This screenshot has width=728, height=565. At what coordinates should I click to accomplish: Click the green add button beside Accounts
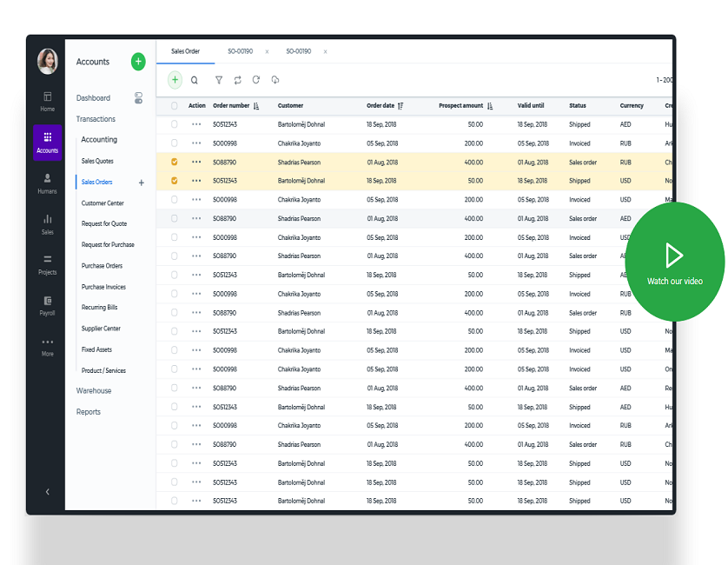pos(138,62)
